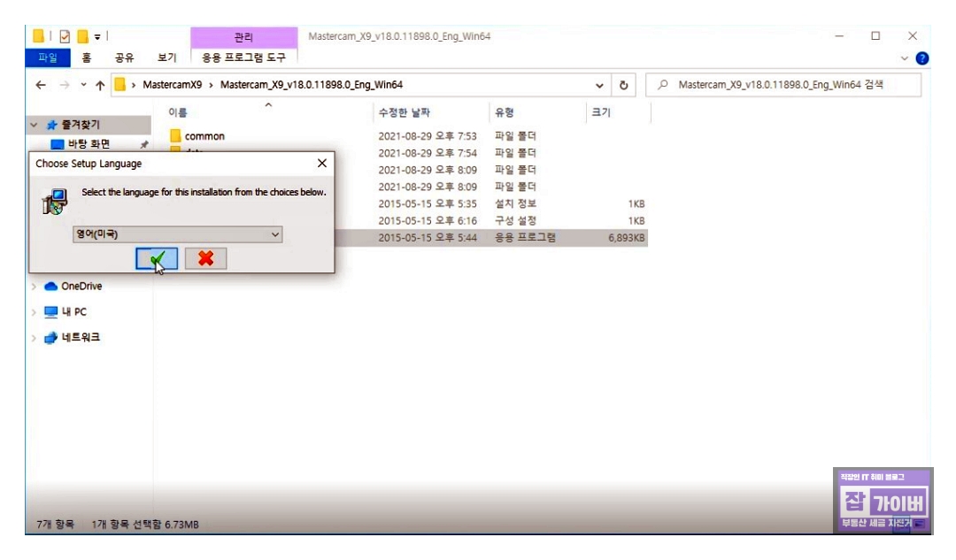The width and height of the screenshot is (956, 560).
Task: Expand the 네트워크 tree node
Action: click(x=34, y=338)
